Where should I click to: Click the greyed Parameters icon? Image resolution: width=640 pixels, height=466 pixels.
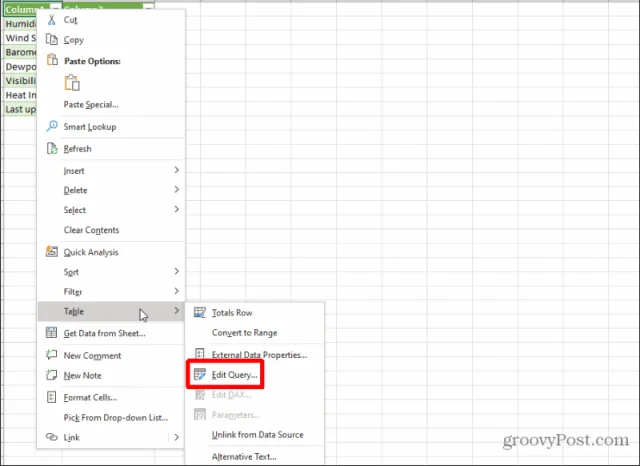[x=200, y=415]
